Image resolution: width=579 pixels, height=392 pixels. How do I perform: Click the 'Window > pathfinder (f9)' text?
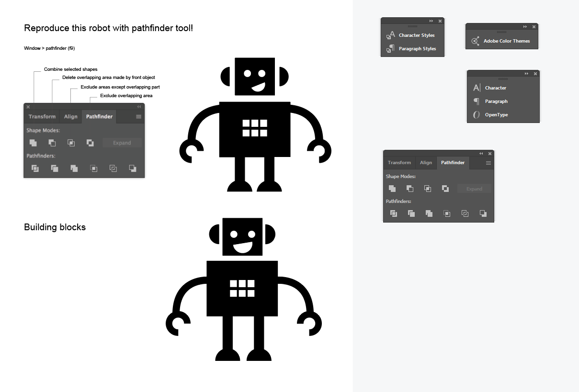(49, 48)
